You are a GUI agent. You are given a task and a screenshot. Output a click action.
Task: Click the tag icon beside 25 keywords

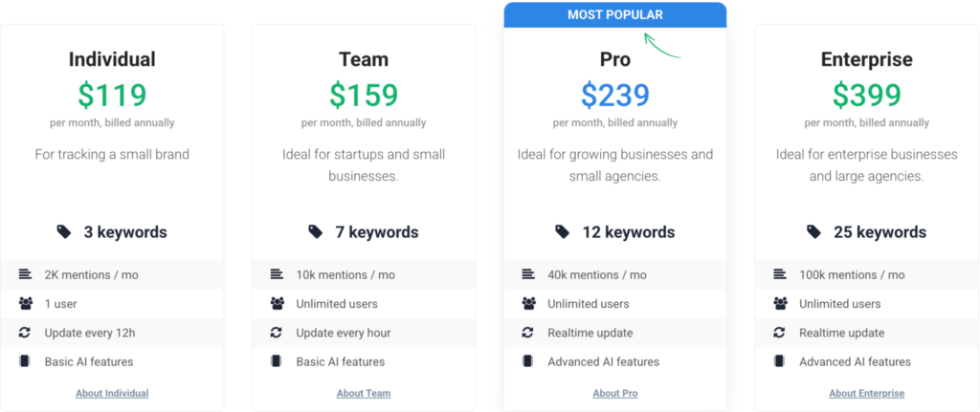pyautogui.click(x=813, y=232)
